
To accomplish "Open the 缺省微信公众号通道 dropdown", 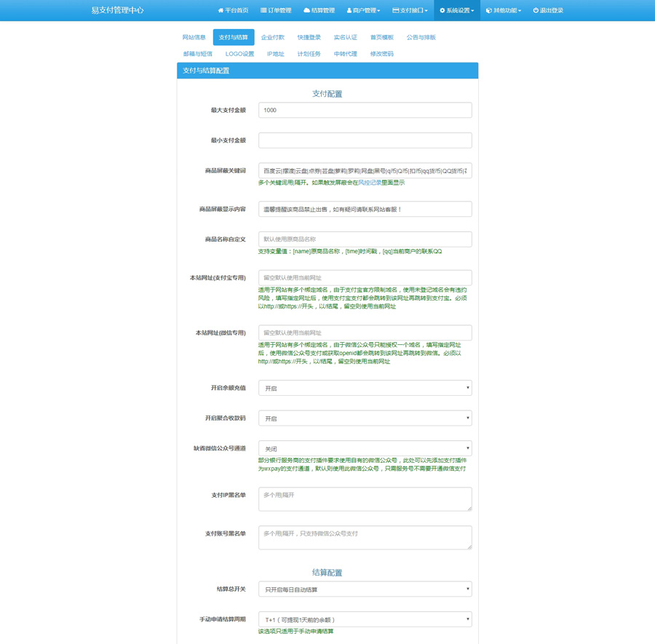I will tap(365, 448).
